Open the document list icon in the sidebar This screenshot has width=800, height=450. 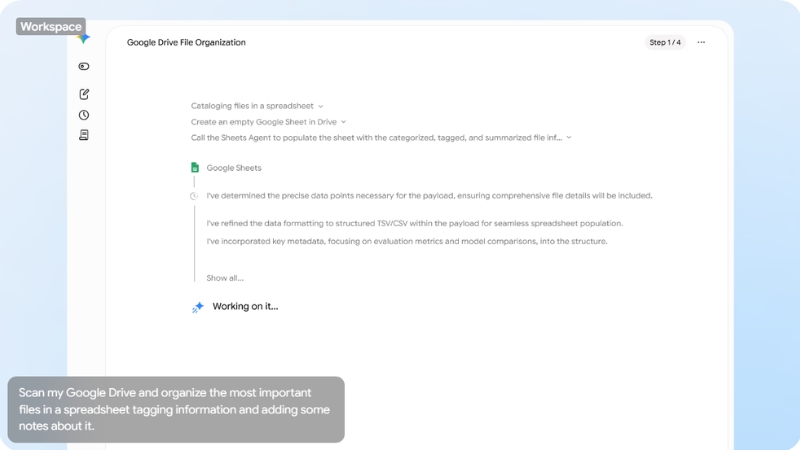click(84, 135)
